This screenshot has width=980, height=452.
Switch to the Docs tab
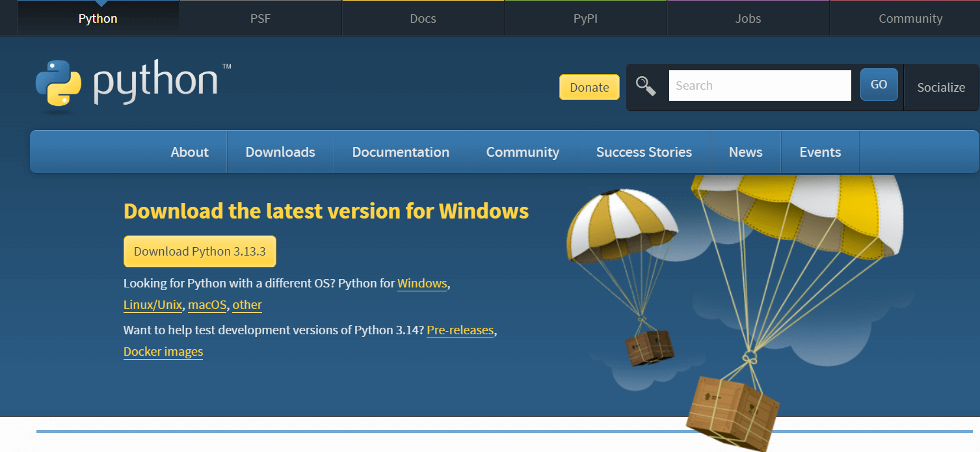click(422, 18)
